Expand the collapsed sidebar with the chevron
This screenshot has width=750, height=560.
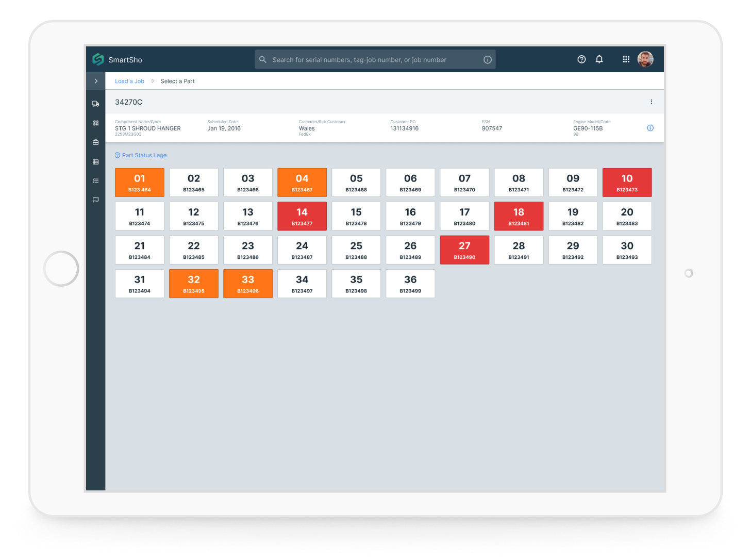pos(96,81)
